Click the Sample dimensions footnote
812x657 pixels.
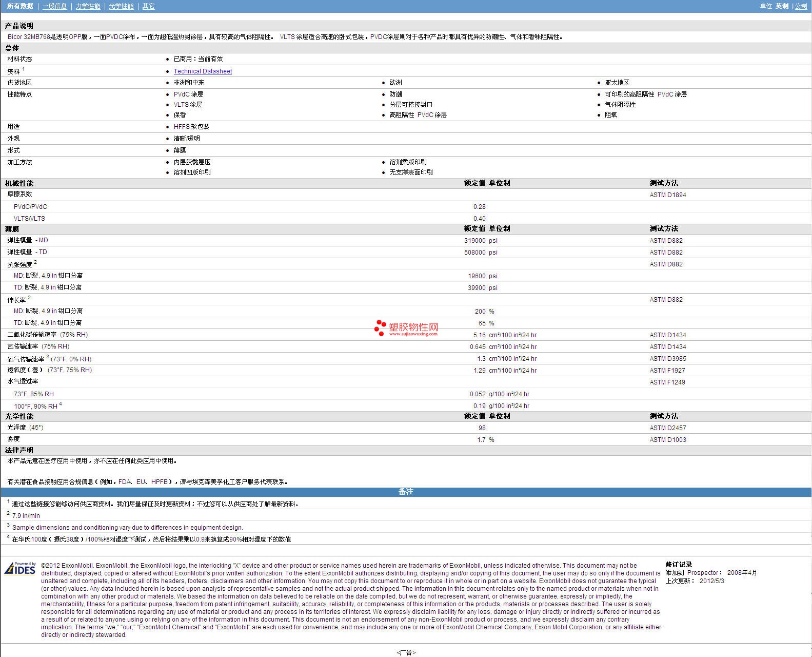tap(128, 528)
